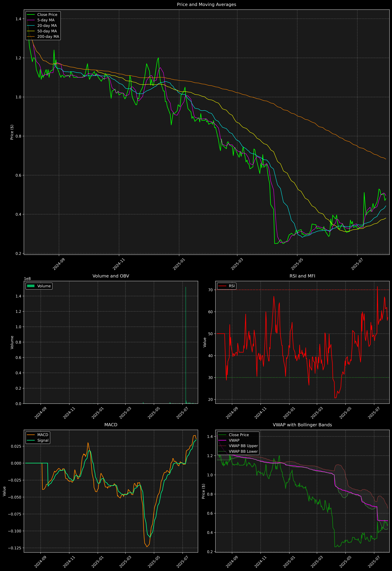Click the green Volume legend color patch
This screenshot has height=571, width=392.
31,286
